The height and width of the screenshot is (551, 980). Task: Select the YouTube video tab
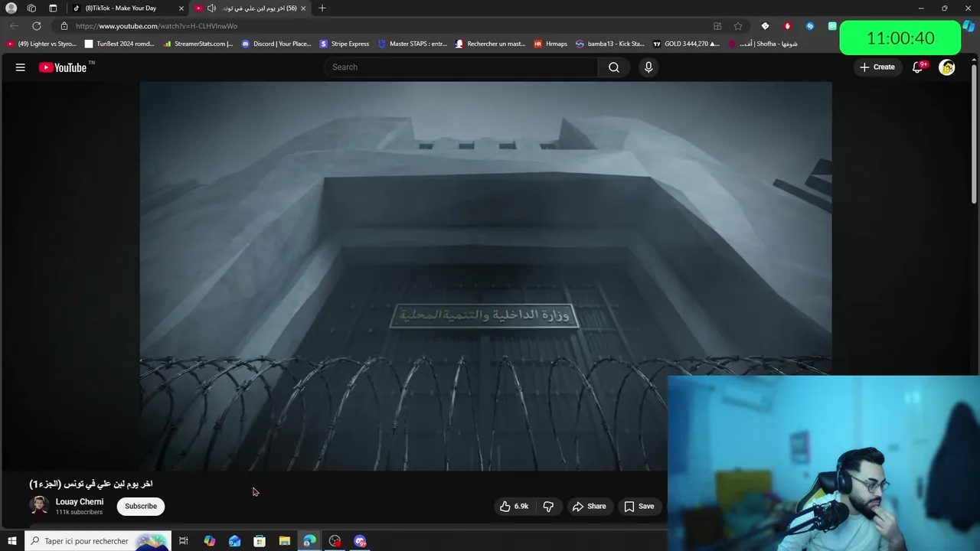251,8
